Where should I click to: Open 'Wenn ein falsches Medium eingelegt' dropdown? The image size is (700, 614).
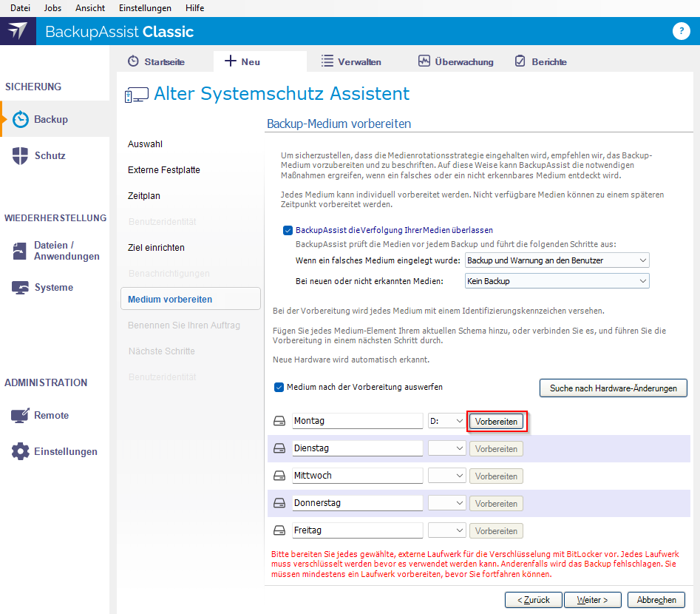pyautogui.click(x=557, y=260)
